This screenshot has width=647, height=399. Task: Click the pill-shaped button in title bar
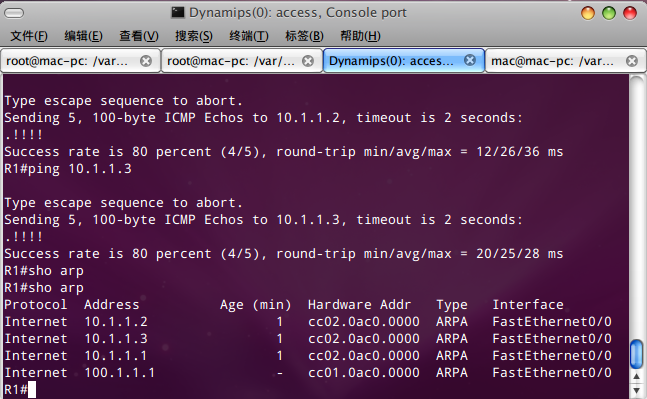point(14,14)
